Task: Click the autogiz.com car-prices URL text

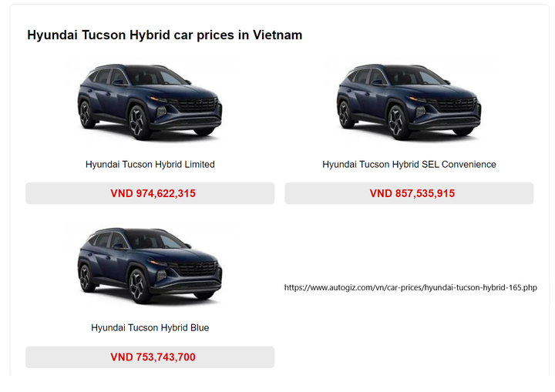Action: 411,287
